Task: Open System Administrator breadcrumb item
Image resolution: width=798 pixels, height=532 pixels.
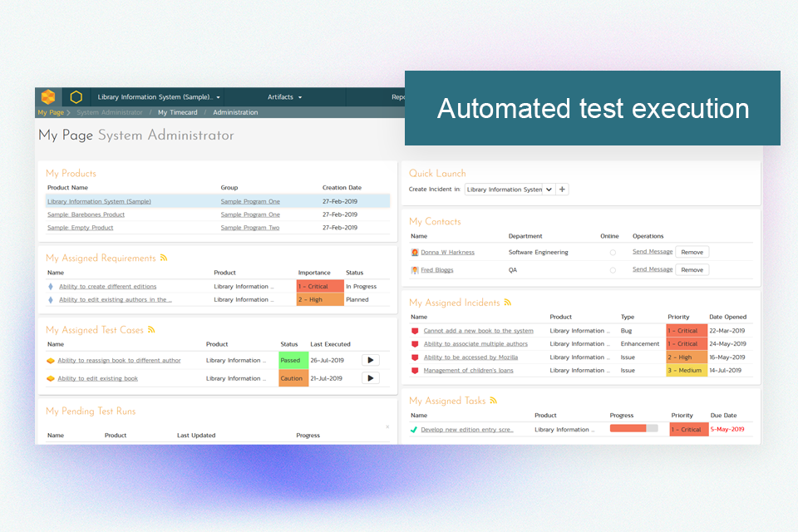Action: point(110,112)
